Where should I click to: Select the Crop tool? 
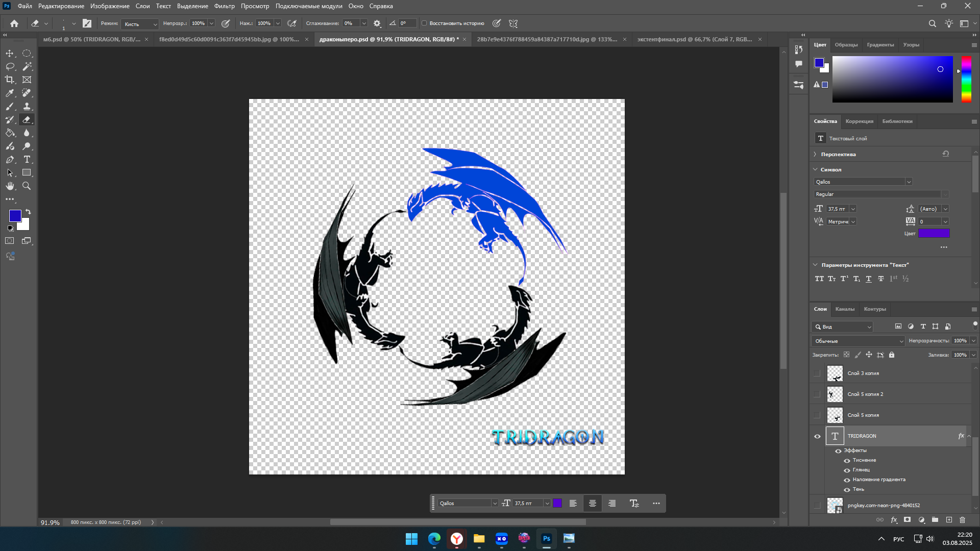[x=10, y=80]
